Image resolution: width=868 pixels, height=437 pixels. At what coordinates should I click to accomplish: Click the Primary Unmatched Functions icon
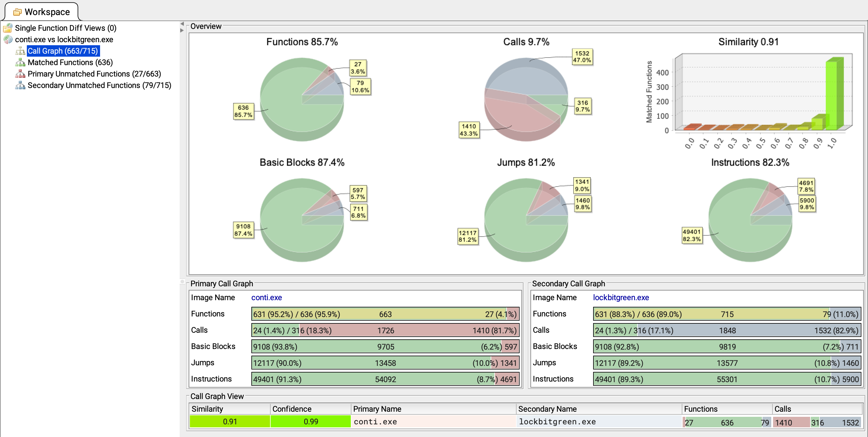20,74
